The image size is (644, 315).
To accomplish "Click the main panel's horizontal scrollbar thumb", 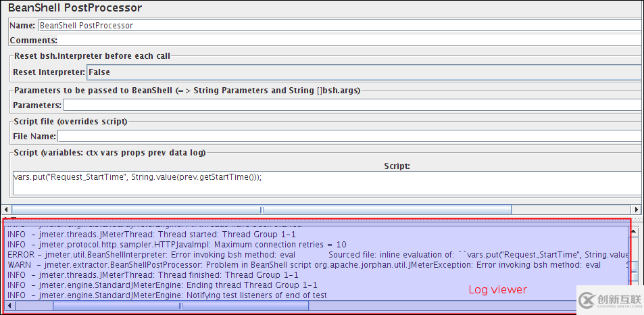I will [x=262, y=210].
